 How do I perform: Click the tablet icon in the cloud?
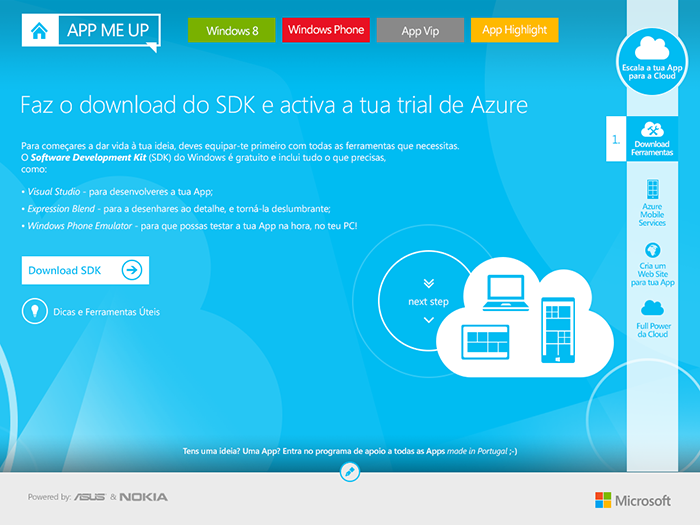(485, 342)
